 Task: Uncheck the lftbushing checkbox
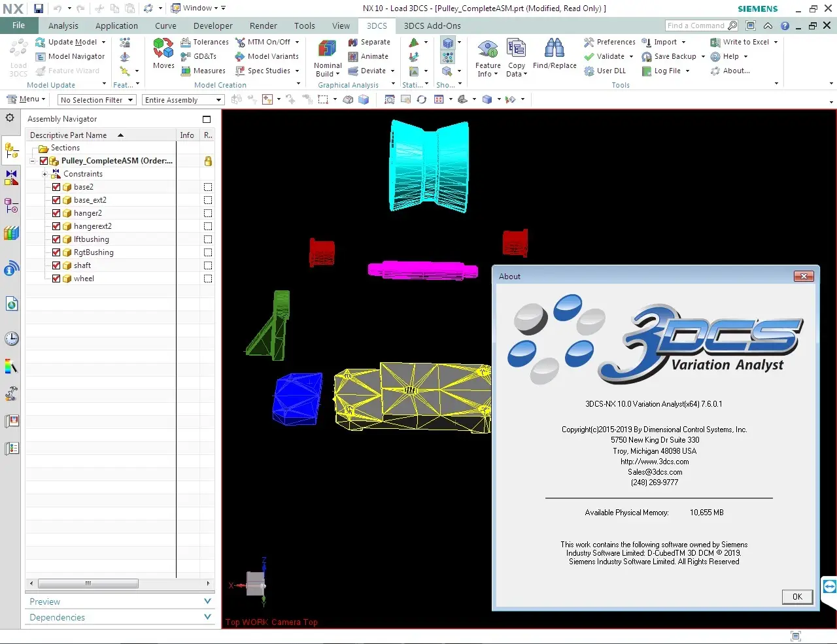tap(56, 239)
